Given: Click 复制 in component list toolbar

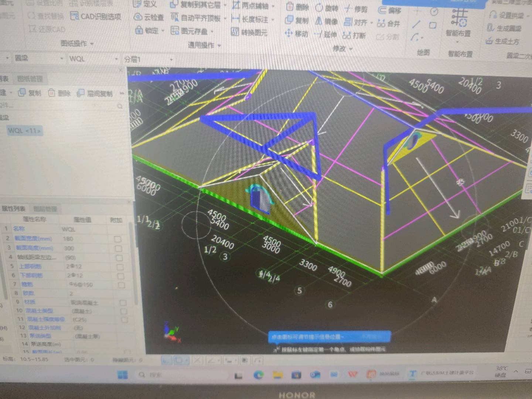Looking at the screenshot, I should pos(30,93).
